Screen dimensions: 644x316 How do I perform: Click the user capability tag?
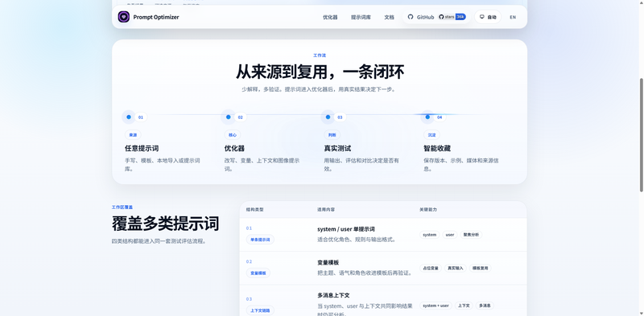point(450,235)
